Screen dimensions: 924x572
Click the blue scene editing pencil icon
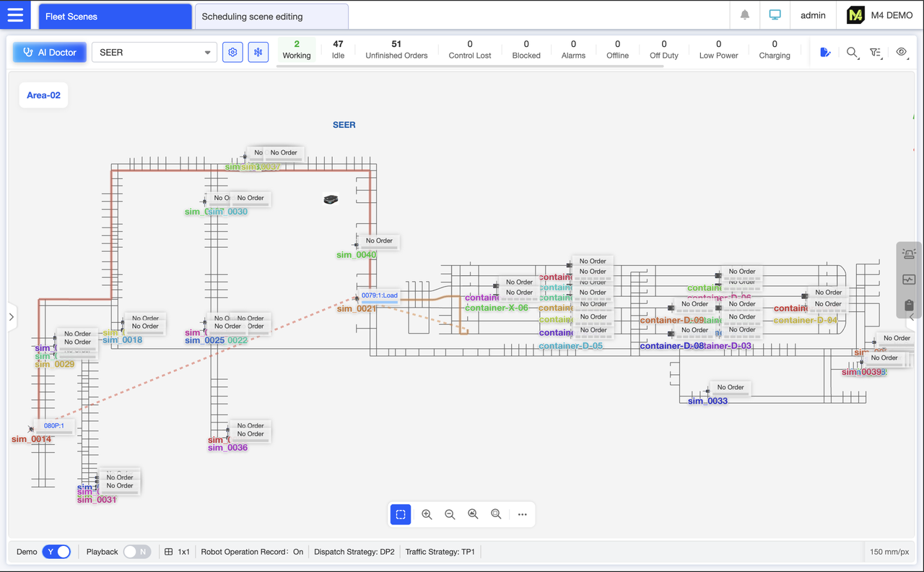pyautogui.click(x=825, y=52)
